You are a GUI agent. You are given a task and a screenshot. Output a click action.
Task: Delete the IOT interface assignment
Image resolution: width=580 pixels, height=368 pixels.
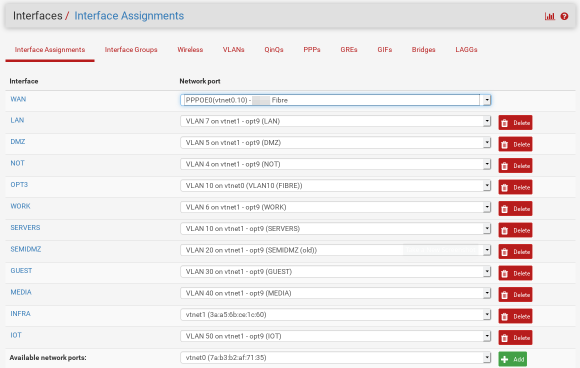(x=515, y=338)
